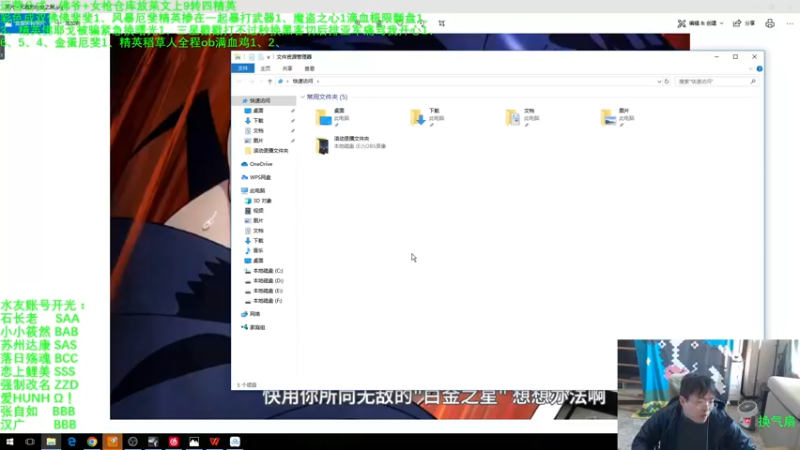This screenshot has height=450, width=800.
Task: Select 本地磁盘 (C:) drive
Action: pyautogui.click(x=264, y=271)
